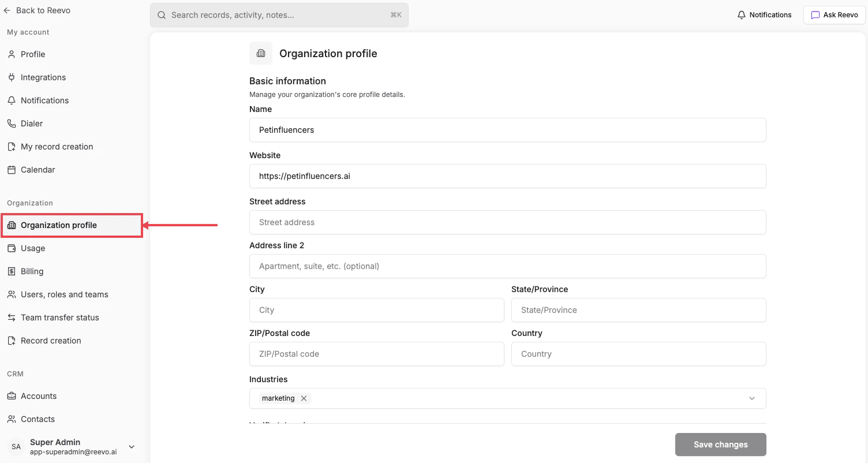Screen dimensions: 868x463
Task: Click the Save changes button
Action: click(x=720, y=445)
